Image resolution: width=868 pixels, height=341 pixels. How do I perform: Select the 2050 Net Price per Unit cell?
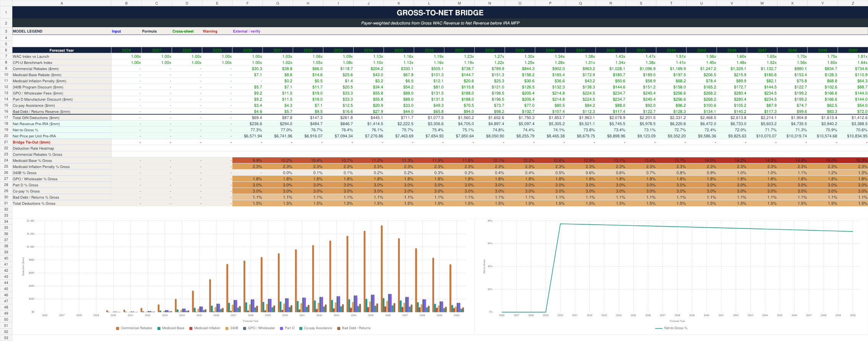pyautogui.click(x=853, y=136)
